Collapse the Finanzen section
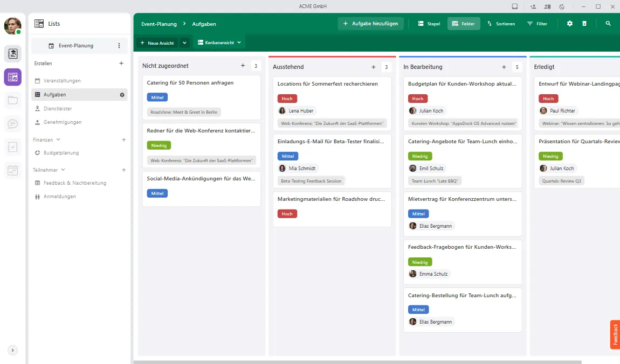 coord(58,140)
